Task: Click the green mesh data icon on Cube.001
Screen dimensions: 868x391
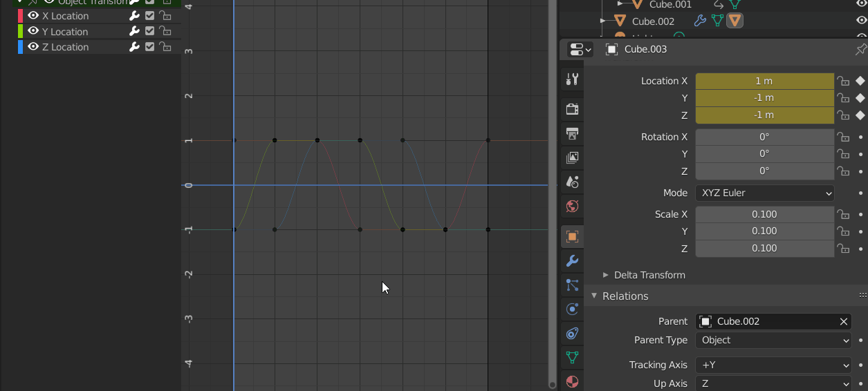Action: point(735,4)
